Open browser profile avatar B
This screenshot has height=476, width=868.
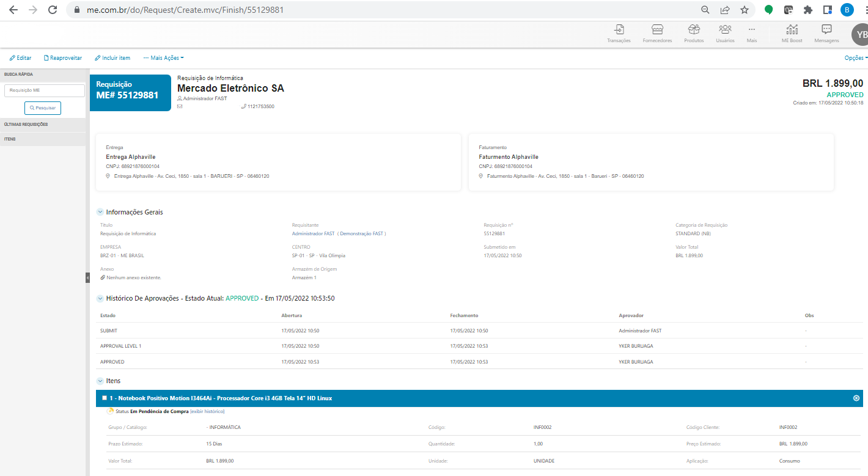pyautogui.click(x=847, y=10)
